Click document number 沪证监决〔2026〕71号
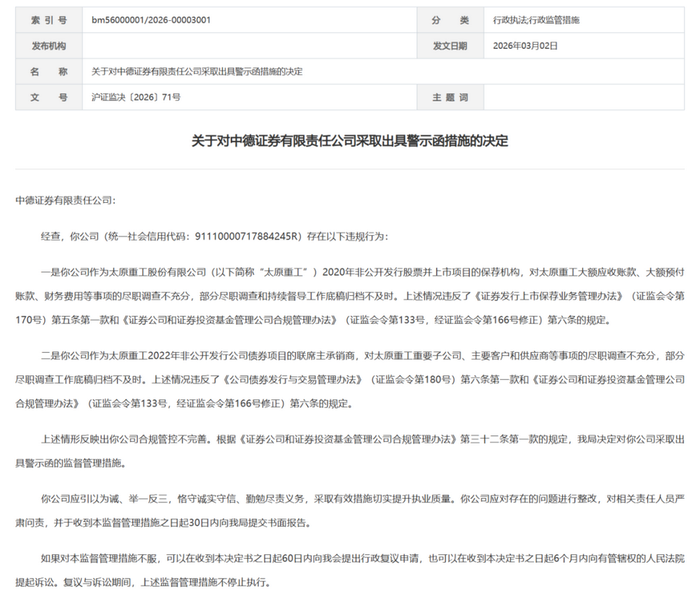This screenshot has width=700, height=615. [x=136, y=98]
